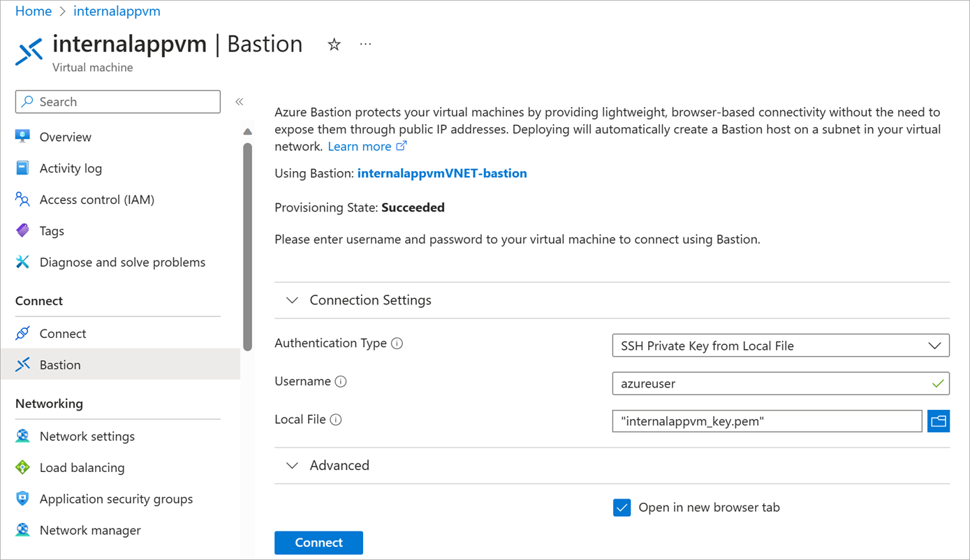Expand the Advanced section chevron
Viewport: 970px width, 560px height.
[292, 466]
